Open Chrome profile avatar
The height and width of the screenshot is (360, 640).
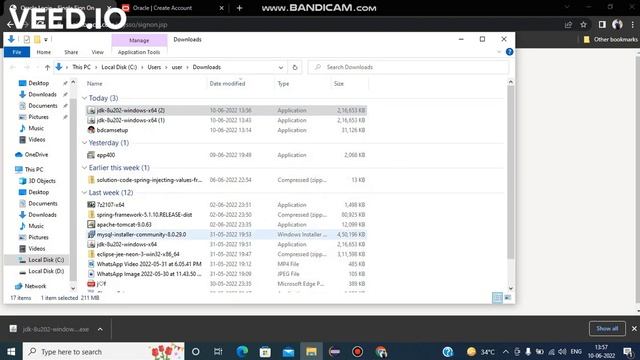617,25
